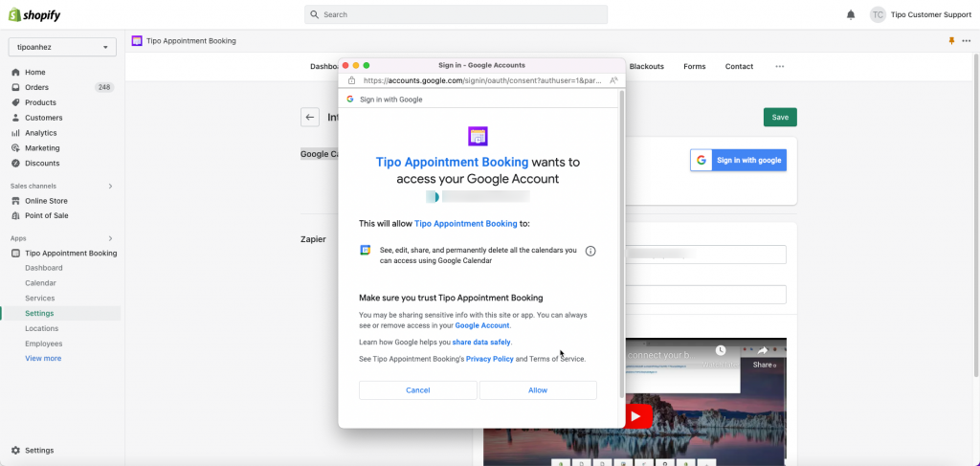Expand the Apps section chevron
The height and width of the screenshot is (466, 980).
pos(111,238)
